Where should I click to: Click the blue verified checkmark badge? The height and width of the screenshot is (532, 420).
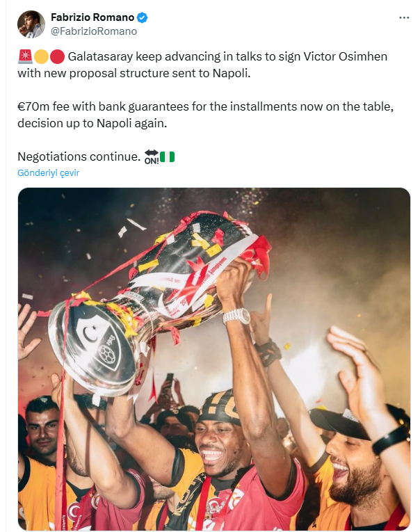coord(142,17)
